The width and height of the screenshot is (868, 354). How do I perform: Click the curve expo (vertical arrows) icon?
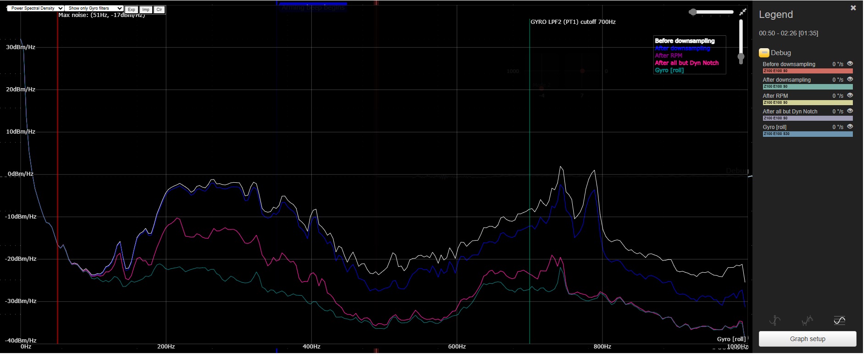click(x=775, y=320)
